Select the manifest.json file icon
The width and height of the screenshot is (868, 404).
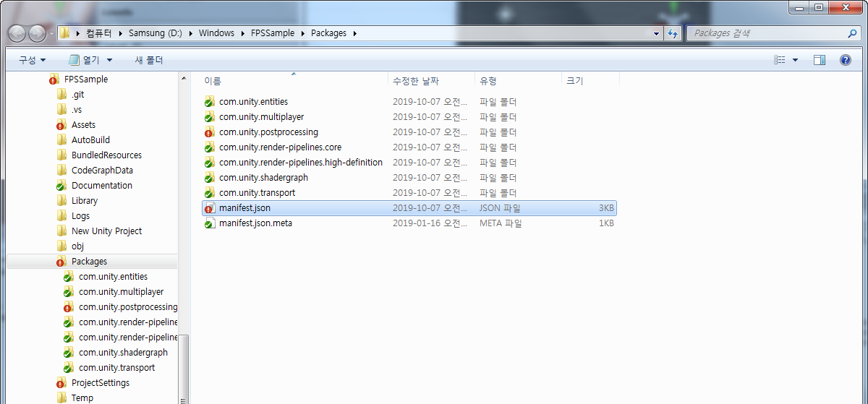(209, 208)
